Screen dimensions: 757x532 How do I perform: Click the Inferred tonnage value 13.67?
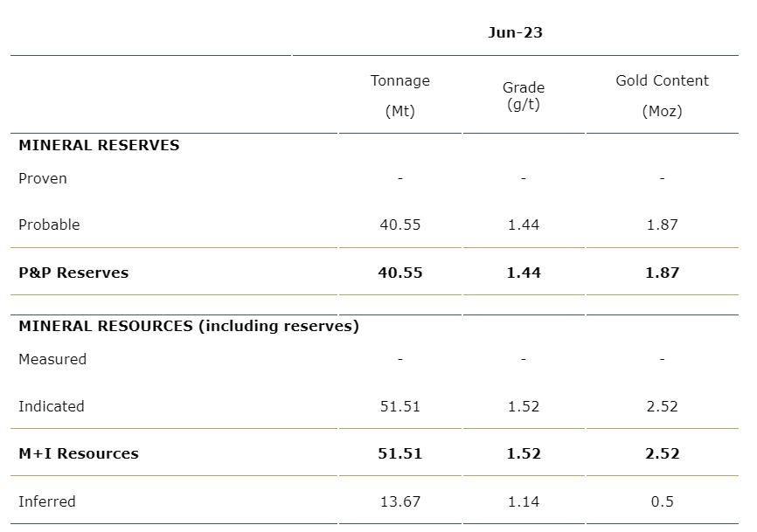[399, 501]
